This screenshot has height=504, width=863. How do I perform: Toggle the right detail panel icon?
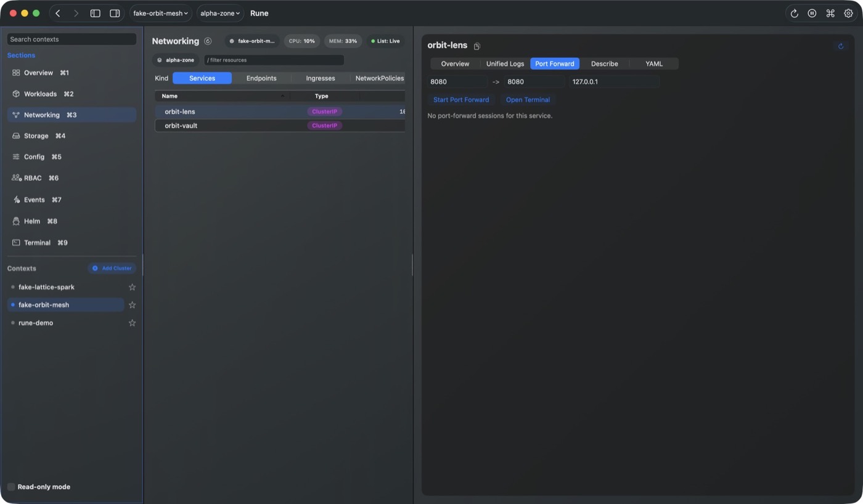click(115, 14)
